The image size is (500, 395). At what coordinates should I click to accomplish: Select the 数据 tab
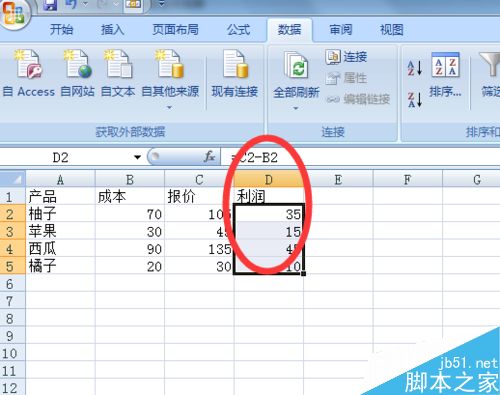(289, 30)
